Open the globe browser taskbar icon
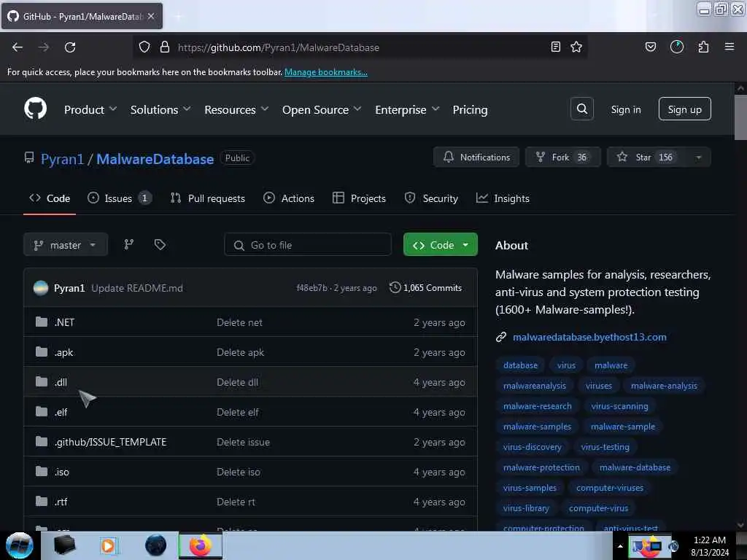747x560 pixels. coord(156,545)
